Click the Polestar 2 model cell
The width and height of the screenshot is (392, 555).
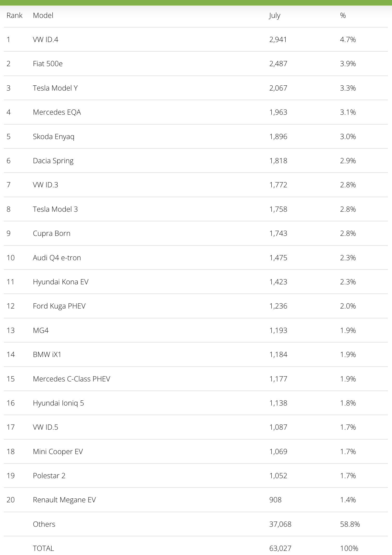[49, 476]
